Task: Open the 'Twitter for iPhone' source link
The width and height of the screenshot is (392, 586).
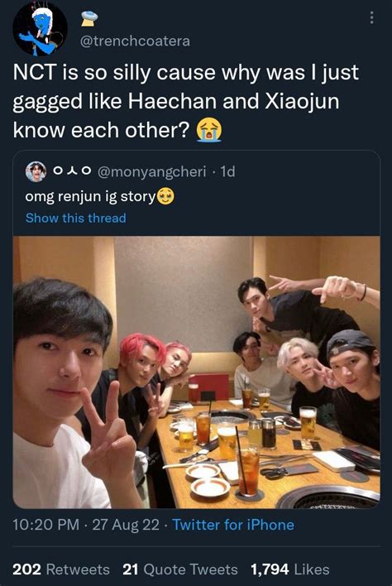Action: pos(233,525)
